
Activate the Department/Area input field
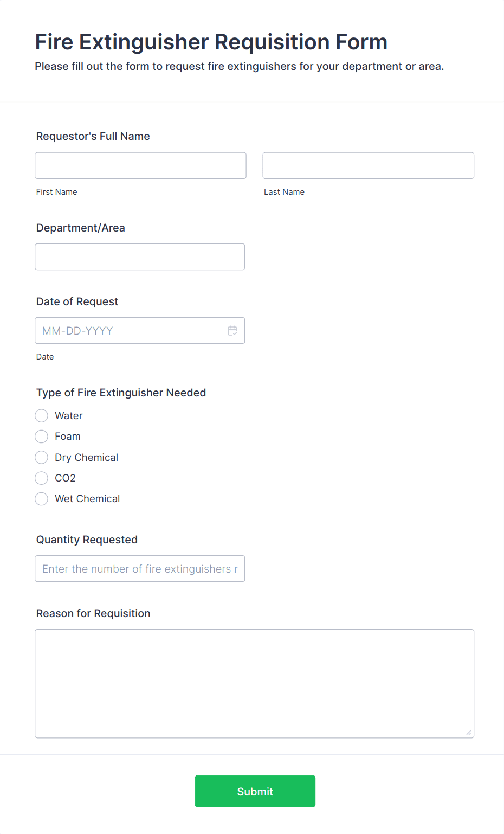(x=140, y=256)
